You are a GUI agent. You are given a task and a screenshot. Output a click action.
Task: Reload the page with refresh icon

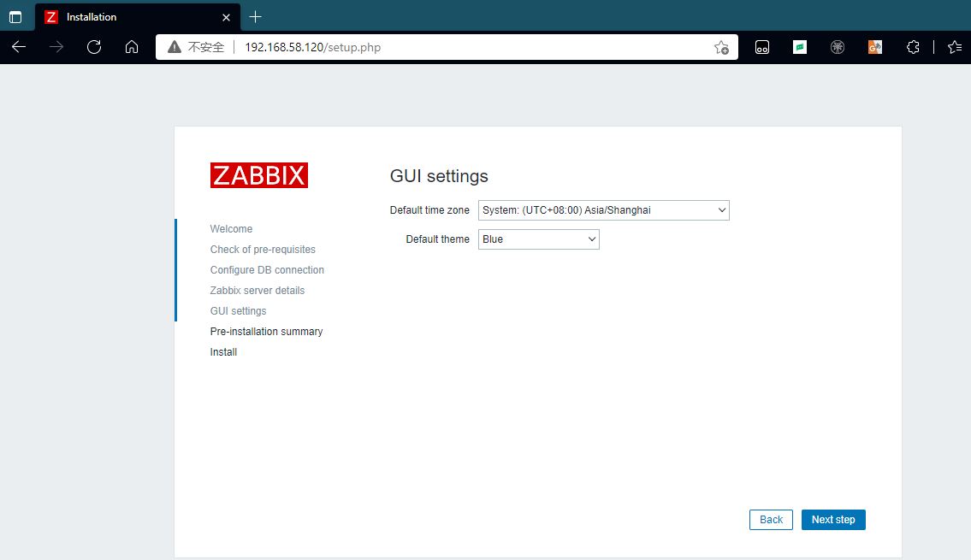[94, 47]
